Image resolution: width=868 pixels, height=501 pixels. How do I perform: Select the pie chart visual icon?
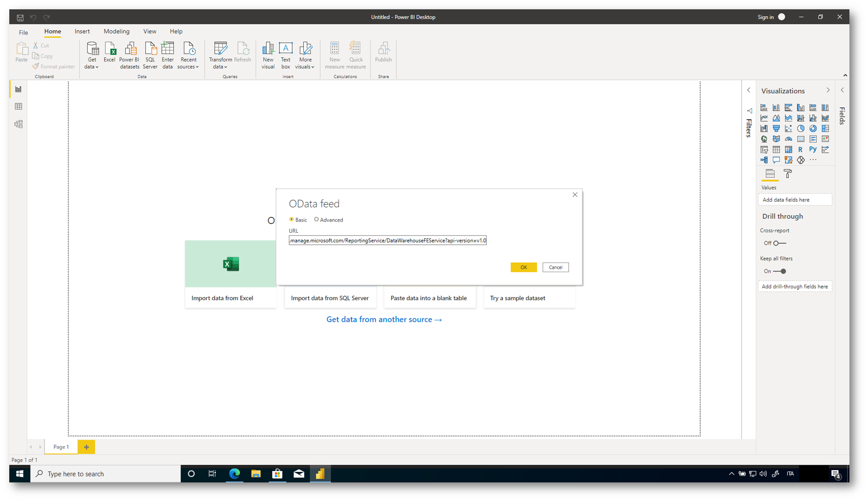801,128
